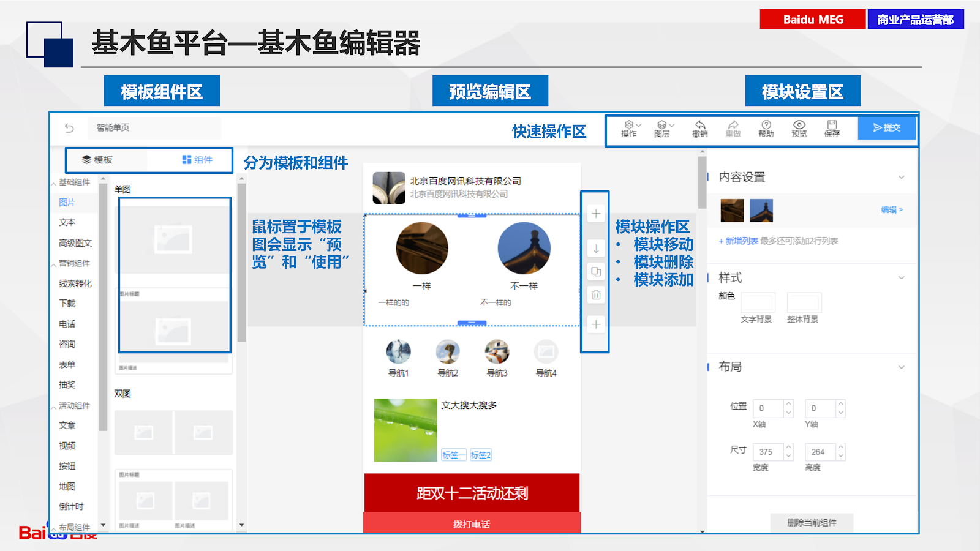
Task: Pick the 双图 double image template thumbnail
Action: [174, 433]
